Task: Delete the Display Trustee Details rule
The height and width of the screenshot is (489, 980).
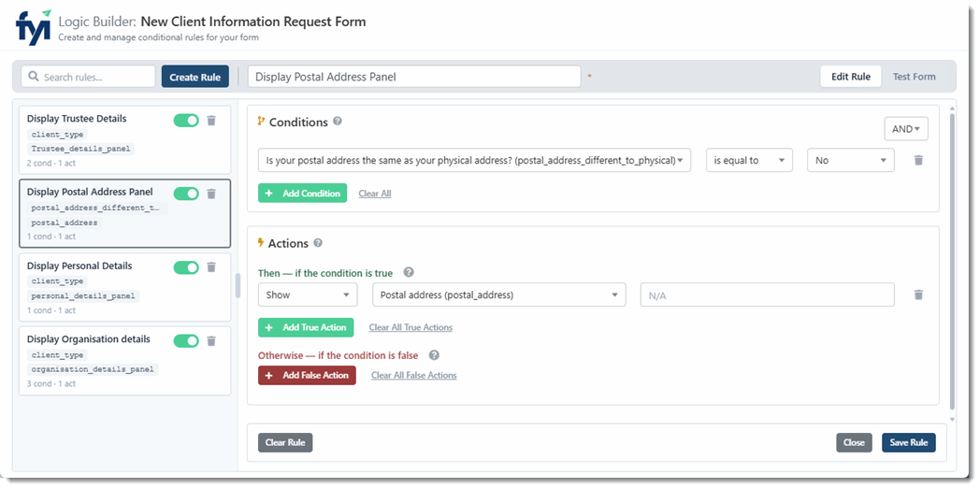Action: (211, 121)
